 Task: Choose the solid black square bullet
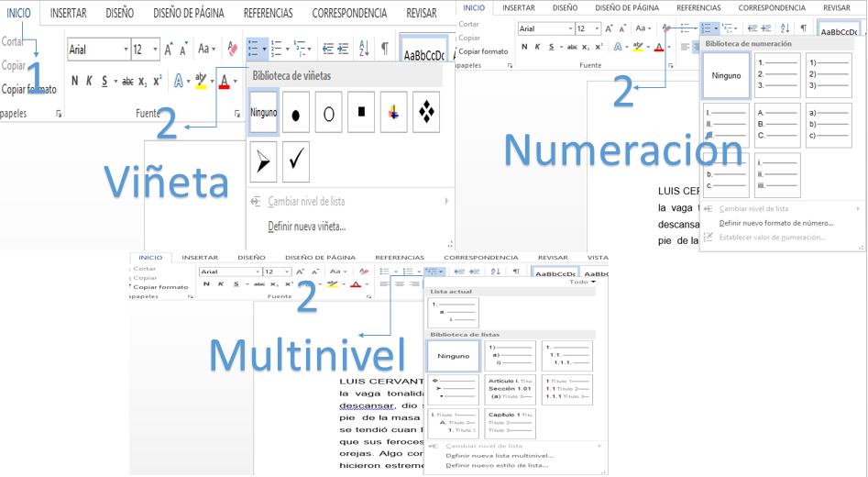coord(361,113)
